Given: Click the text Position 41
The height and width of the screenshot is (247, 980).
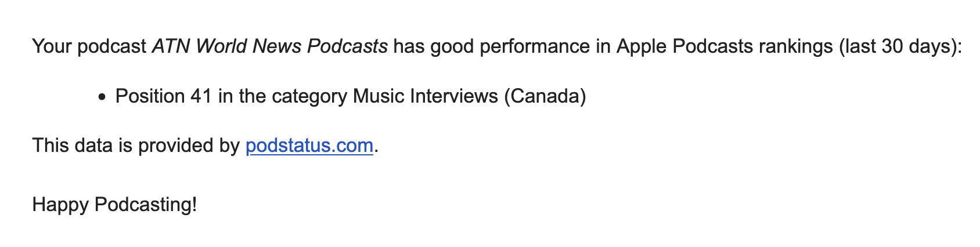Looking at the screenshot, I should coord(164,96).
